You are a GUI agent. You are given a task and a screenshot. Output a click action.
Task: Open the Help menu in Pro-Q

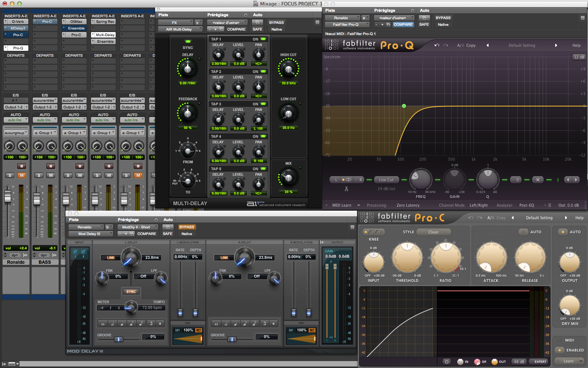pyautogui.click(x=577, y=45)
